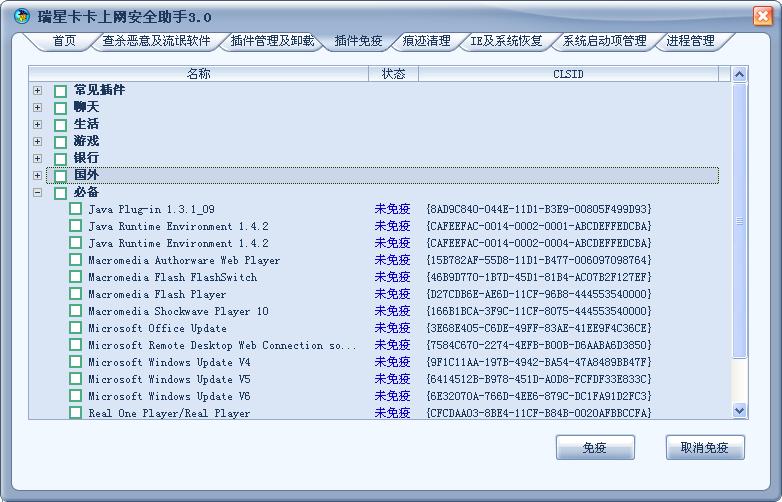Tick the 国外 category checkbox
Image resolution: width=782 pixels, height=502 pixels.
60,176
